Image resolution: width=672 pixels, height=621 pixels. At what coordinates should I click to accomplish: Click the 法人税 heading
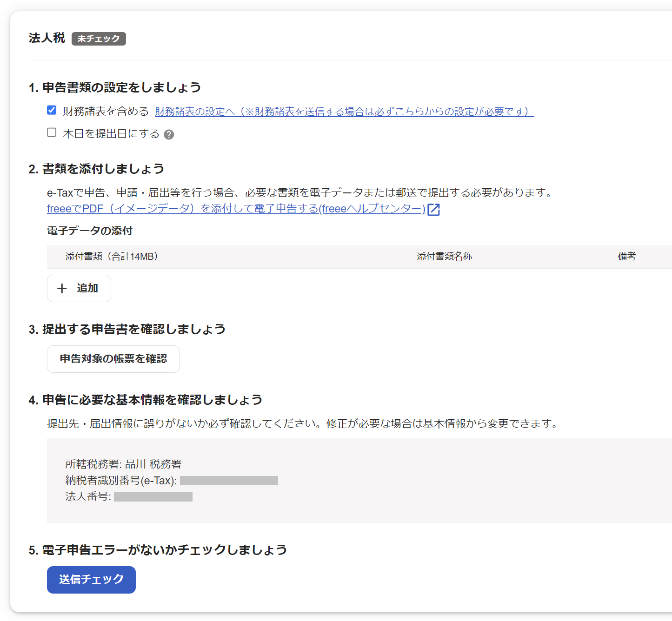pyautogui.click(x=47, y=38)
